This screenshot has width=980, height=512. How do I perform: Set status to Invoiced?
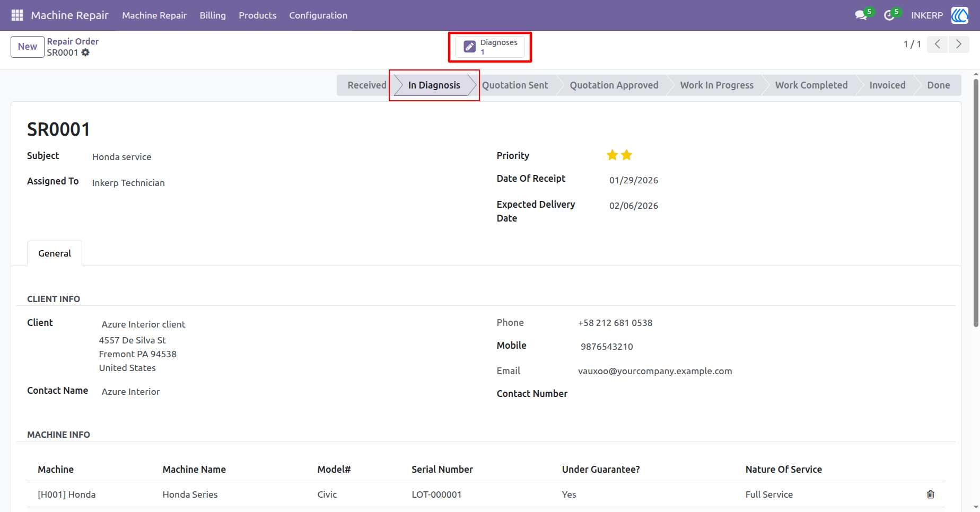point(887,85)
